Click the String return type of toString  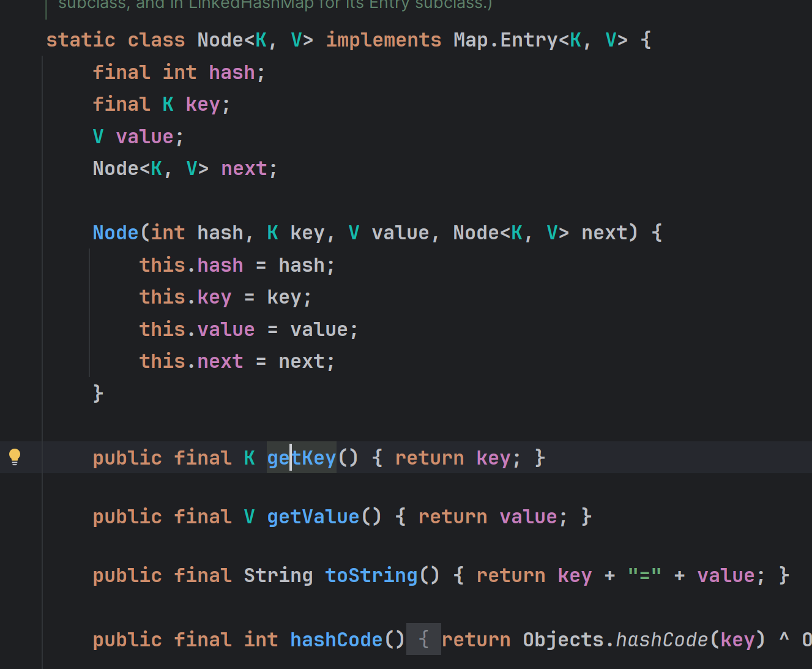[x=278, y=575]
